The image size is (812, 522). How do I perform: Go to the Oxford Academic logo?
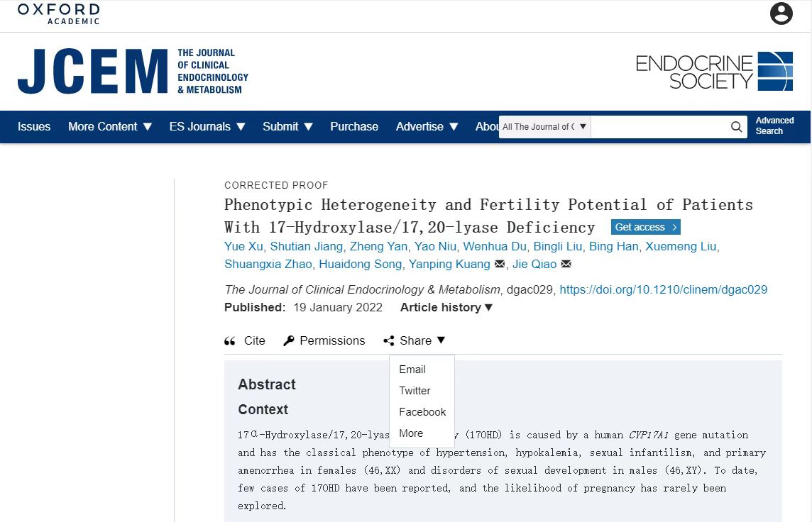pos(58,13)
